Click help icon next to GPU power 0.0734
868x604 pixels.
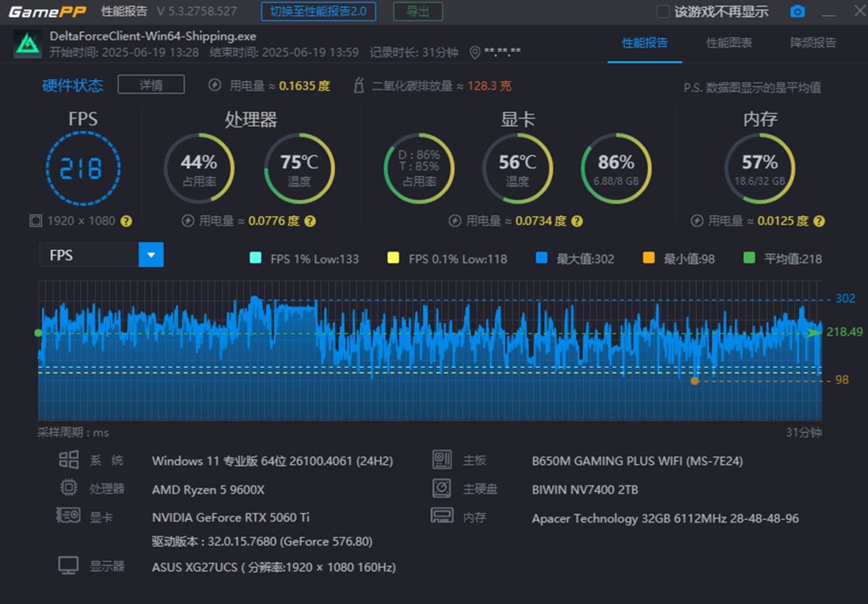[x=577, y=221]
